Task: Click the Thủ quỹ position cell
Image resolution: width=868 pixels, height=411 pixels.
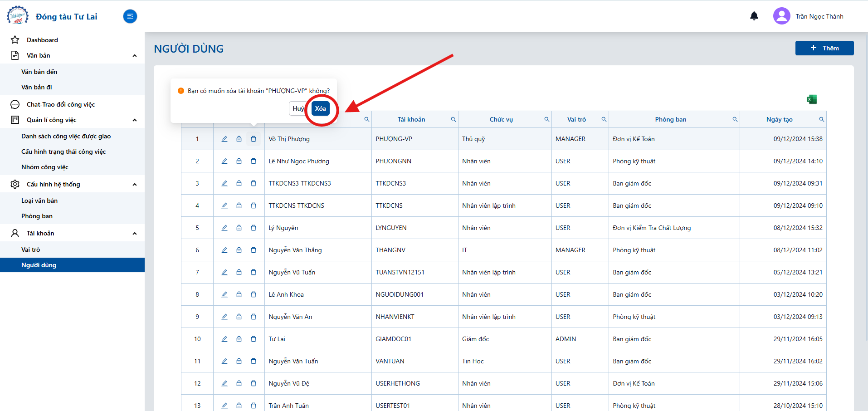Action: [x=505, y=139]
